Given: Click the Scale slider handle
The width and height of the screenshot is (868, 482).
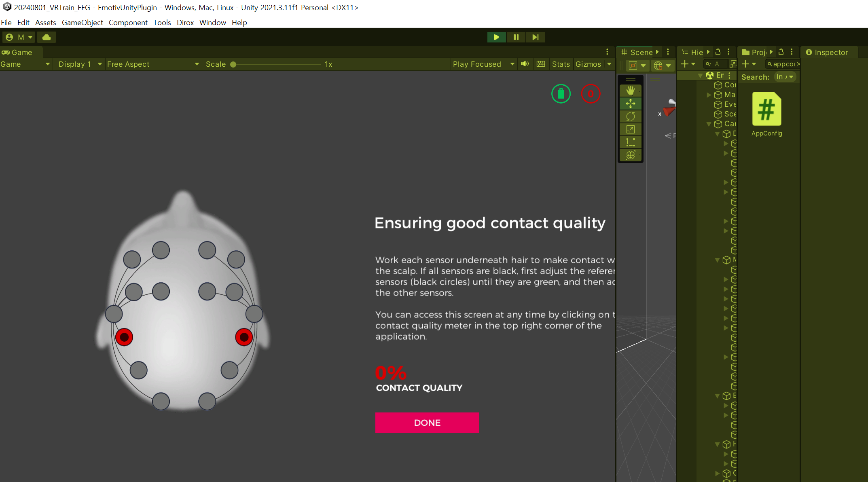Looking at the screenshot, I should pos(233,64).
